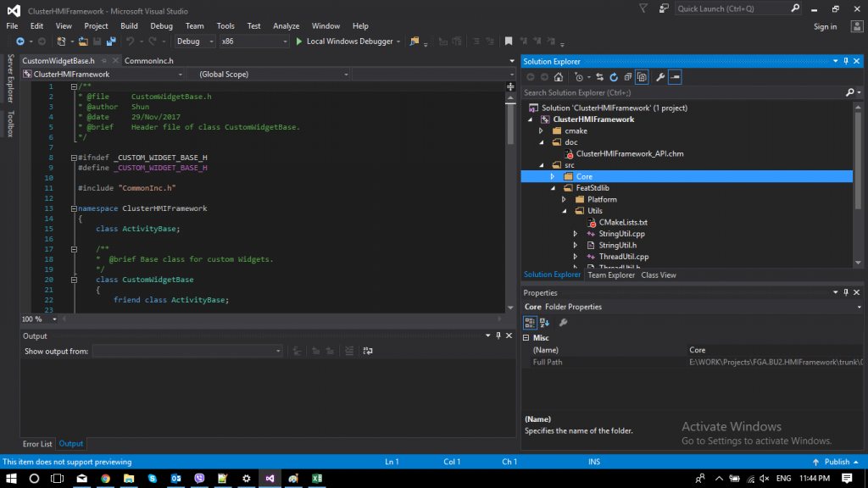Refresh the Solution Explorer
868x488 pixels.
click(613, 76)
